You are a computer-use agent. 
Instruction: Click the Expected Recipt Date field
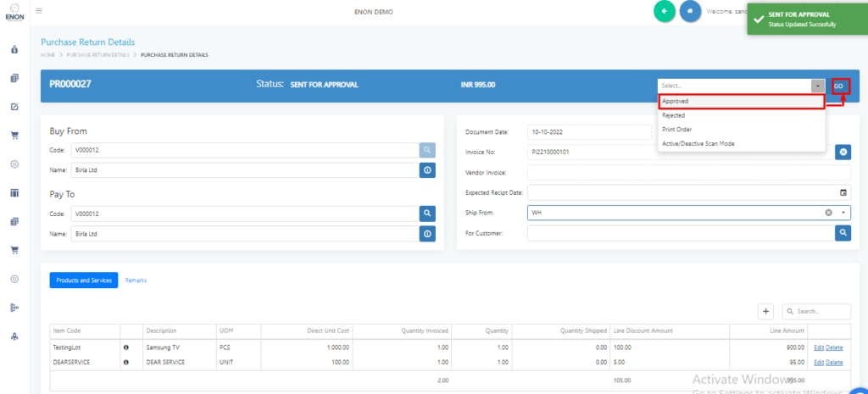point(689,192)
